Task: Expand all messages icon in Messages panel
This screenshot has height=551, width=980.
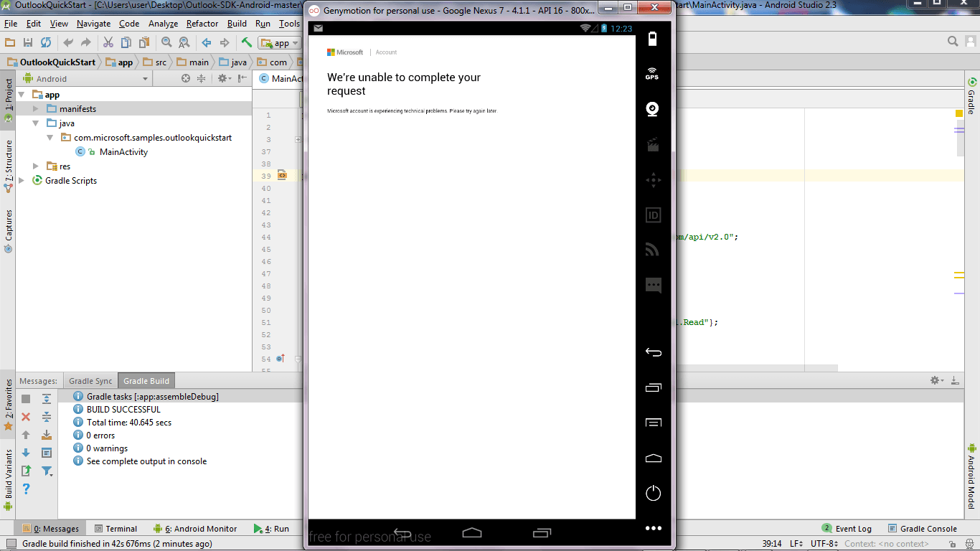Action: (47, 399)
